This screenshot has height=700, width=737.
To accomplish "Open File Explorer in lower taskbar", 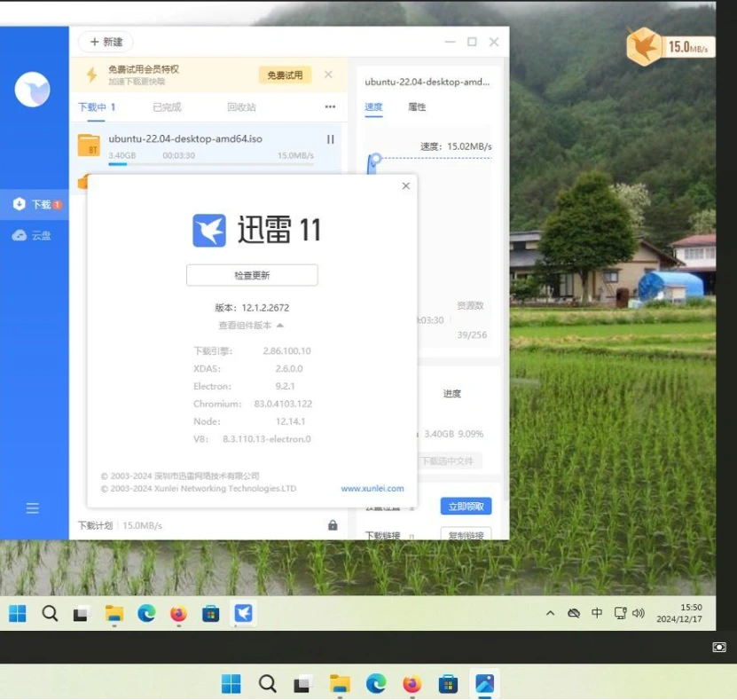I will [x=340, y=683].
